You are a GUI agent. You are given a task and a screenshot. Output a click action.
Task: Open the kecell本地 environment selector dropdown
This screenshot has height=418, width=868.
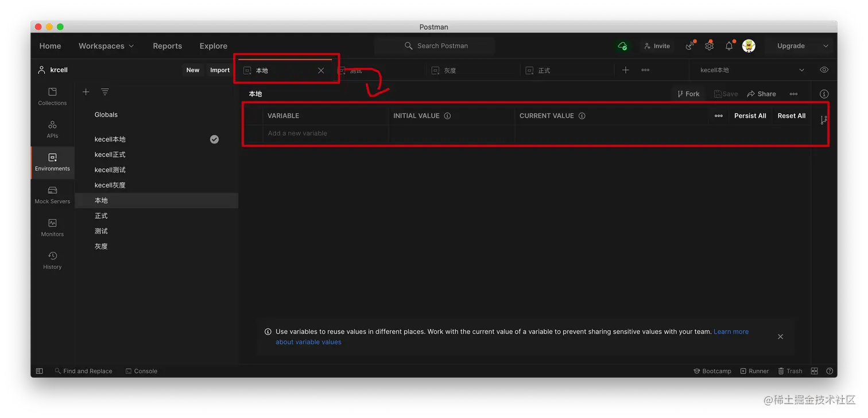tap(752, 70)
